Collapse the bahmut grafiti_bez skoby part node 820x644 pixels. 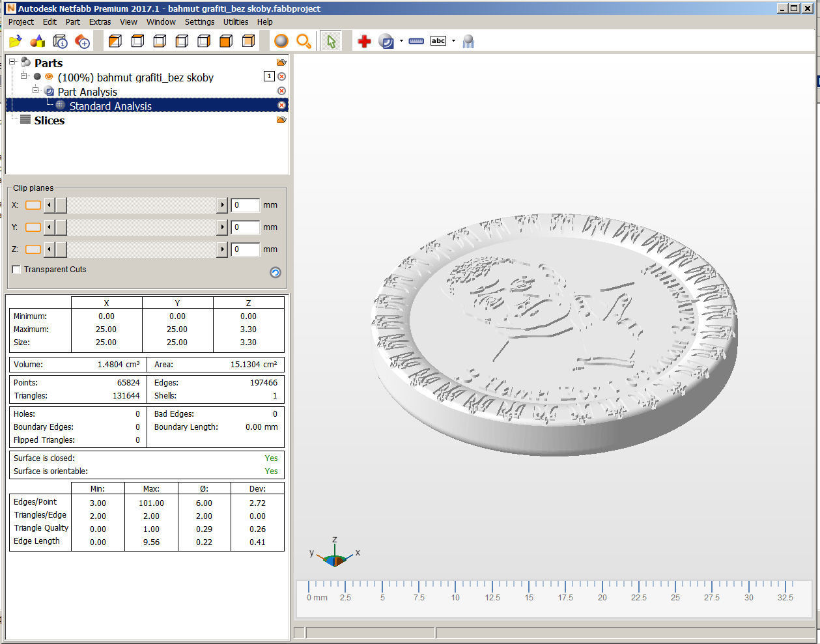[23, 77]
